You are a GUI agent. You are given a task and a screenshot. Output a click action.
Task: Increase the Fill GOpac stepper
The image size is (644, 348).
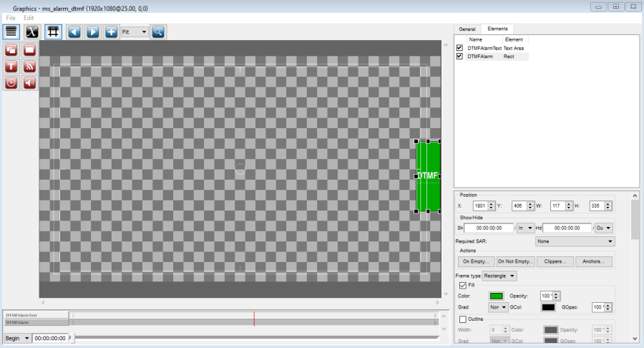pyautogui.click(x=608, y=305)
